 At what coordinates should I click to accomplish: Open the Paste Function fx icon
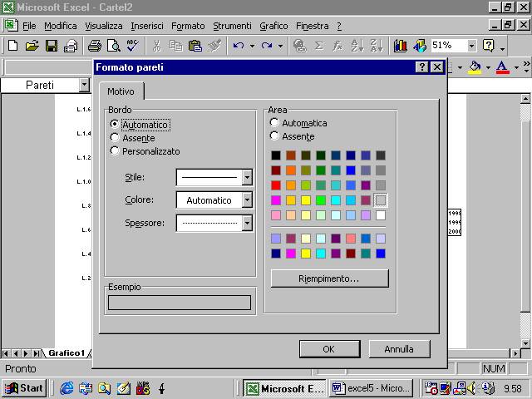pos(337,46)
